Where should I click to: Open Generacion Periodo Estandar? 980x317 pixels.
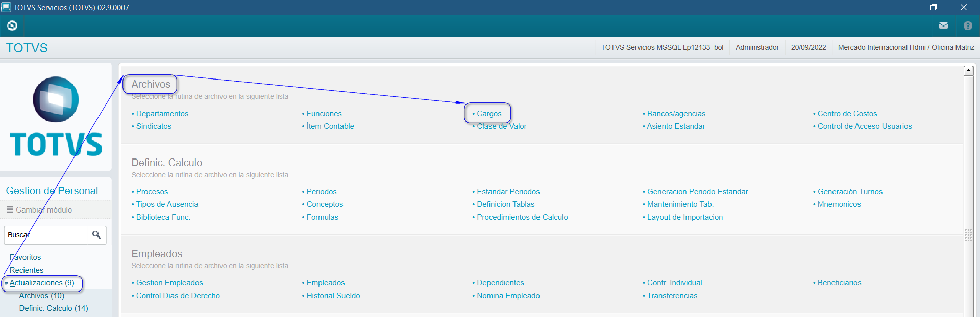[x=697, y=192]
